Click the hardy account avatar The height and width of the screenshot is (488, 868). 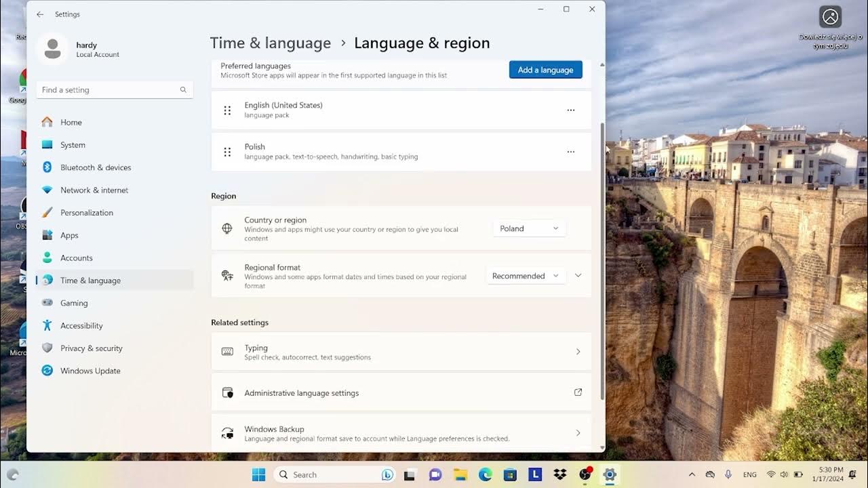52,49
